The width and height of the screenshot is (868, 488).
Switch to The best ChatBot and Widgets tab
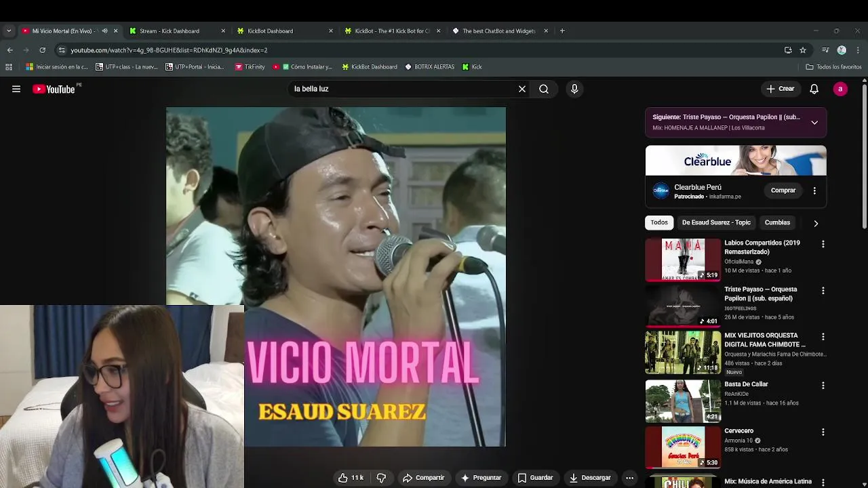tap(500, 31)
